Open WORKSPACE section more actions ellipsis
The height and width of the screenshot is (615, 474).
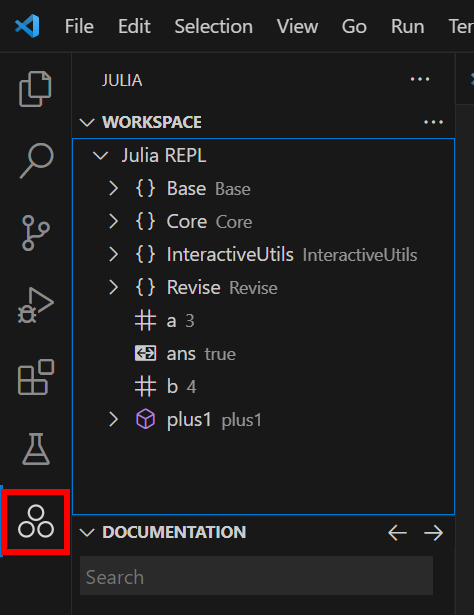pos(433,122)
